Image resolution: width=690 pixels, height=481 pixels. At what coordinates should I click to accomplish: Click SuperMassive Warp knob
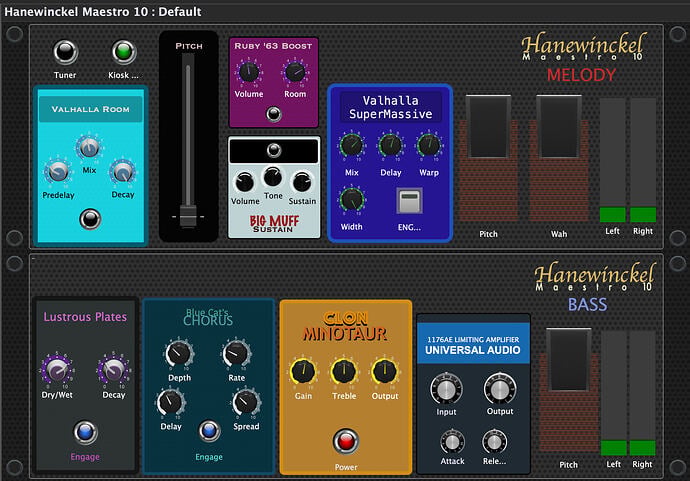click(429, 146)
